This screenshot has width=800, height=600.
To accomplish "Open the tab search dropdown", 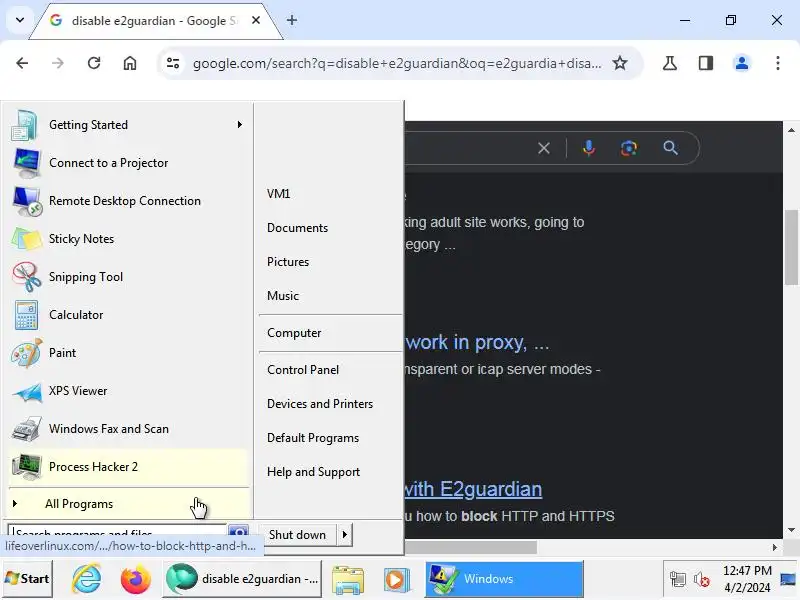I will 20,20.
